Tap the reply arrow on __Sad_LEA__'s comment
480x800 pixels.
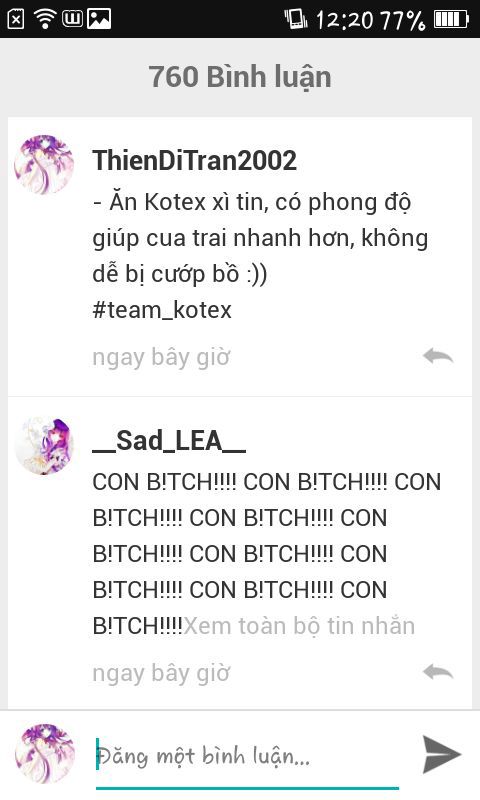tap(438, 672)
